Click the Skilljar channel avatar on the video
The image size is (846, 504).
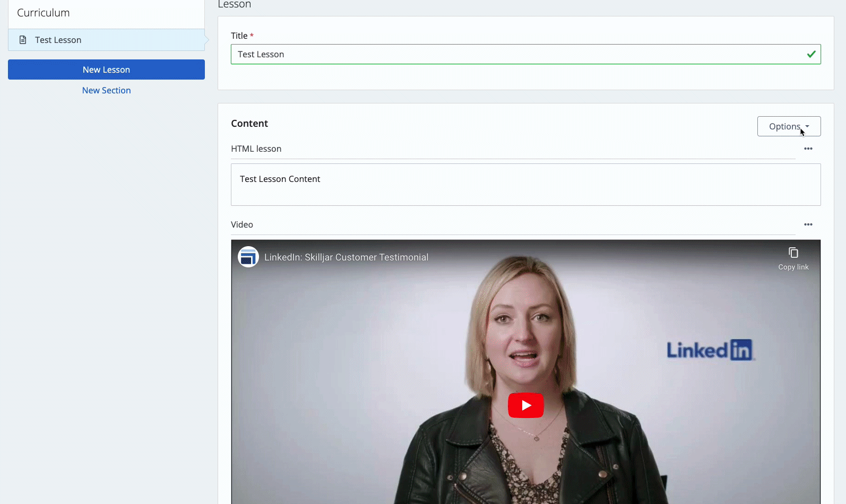[x=248, y=257]
